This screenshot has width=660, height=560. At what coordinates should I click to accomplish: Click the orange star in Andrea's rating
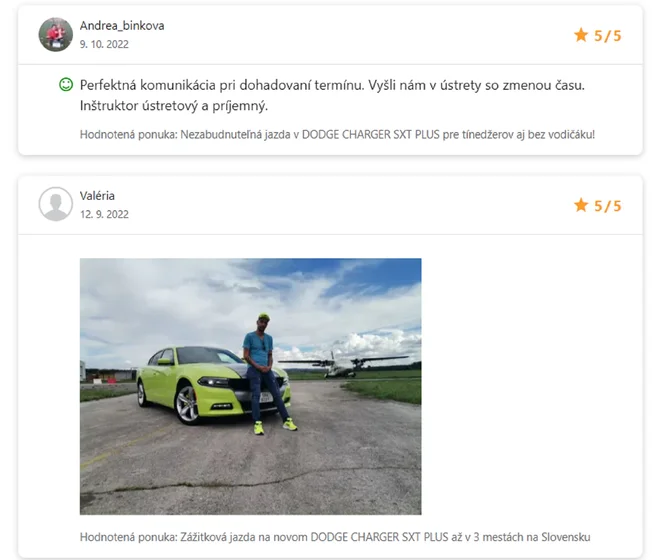[581, 35]
